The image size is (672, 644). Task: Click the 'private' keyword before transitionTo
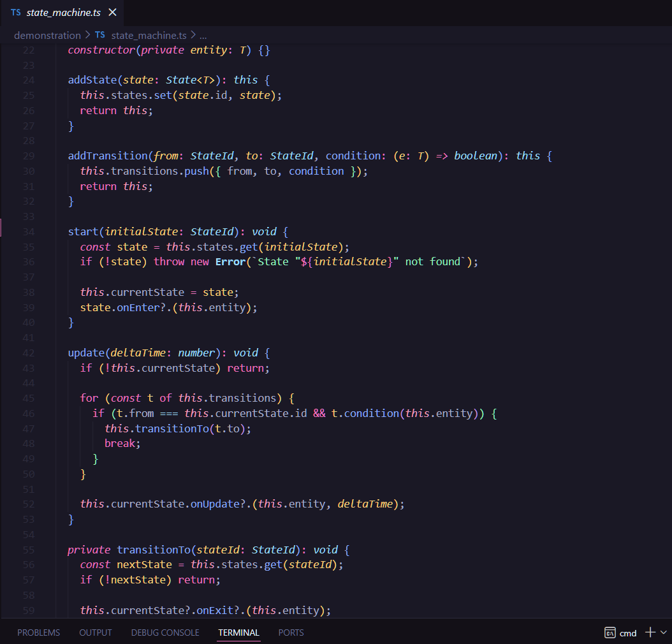[x=89, y=550]
